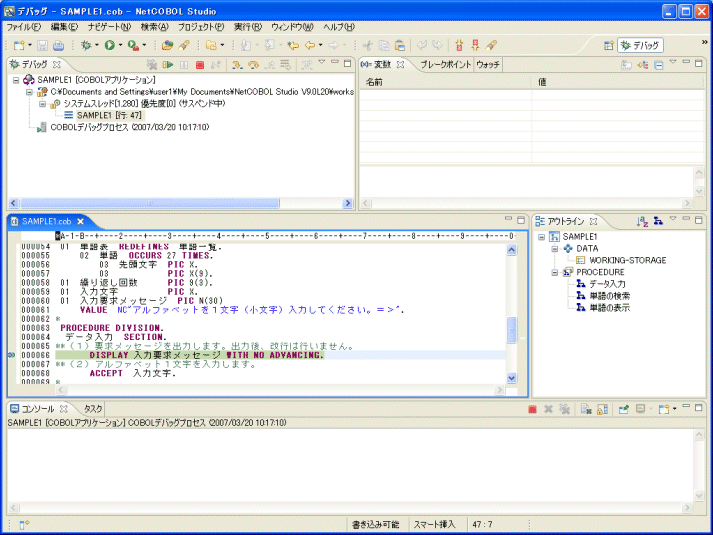Click the Step Over icon
The width and height of the screenshot is (713, 535).
[x=253, y=65]
